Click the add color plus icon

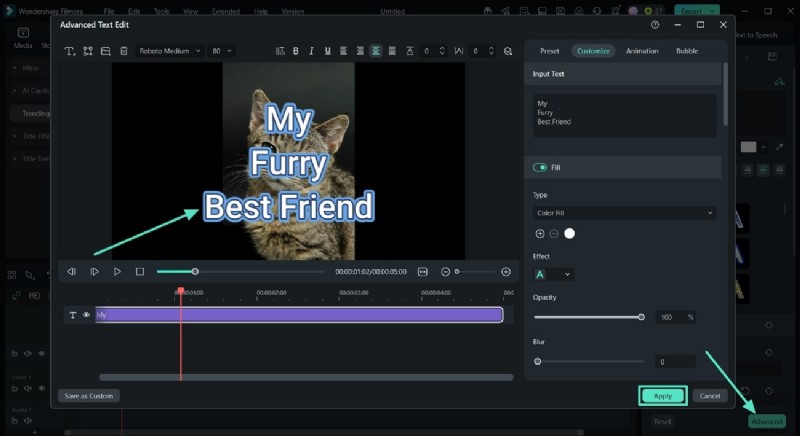(x=540, y=233)
